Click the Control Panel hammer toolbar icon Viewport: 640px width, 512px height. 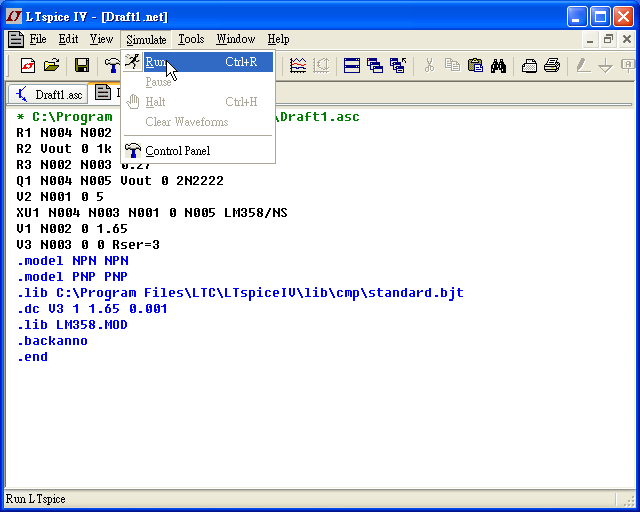pos(112,65)
